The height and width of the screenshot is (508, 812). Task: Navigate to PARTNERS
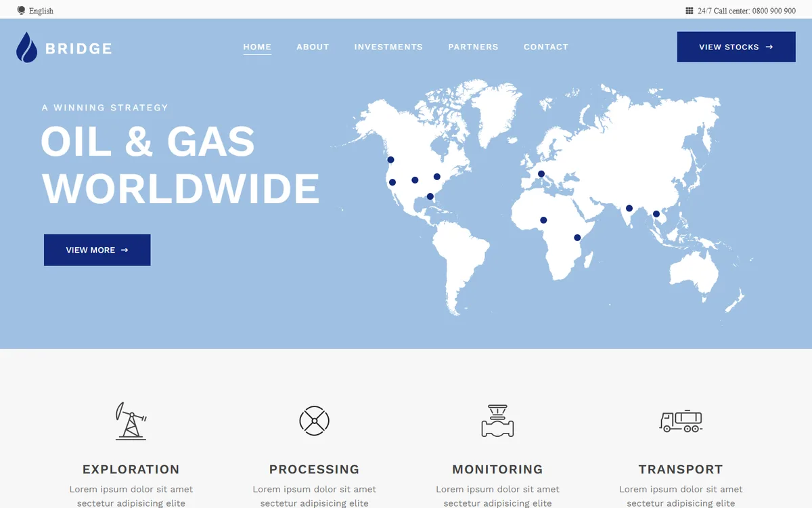pyautogui.click(x=473, y=47)
